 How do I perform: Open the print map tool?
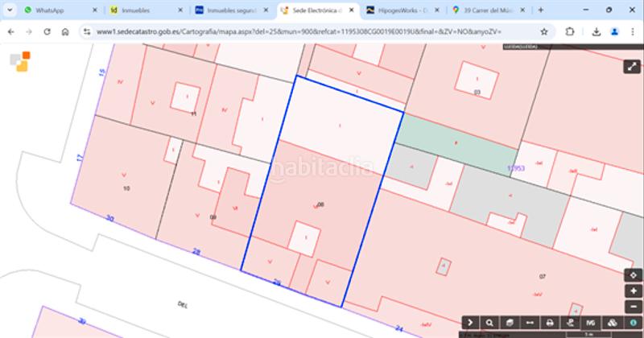(550, 322)
